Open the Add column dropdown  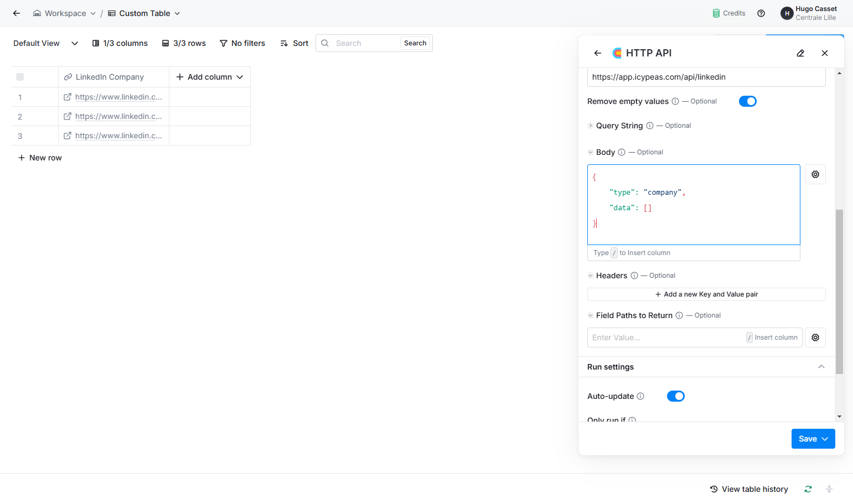210,77
